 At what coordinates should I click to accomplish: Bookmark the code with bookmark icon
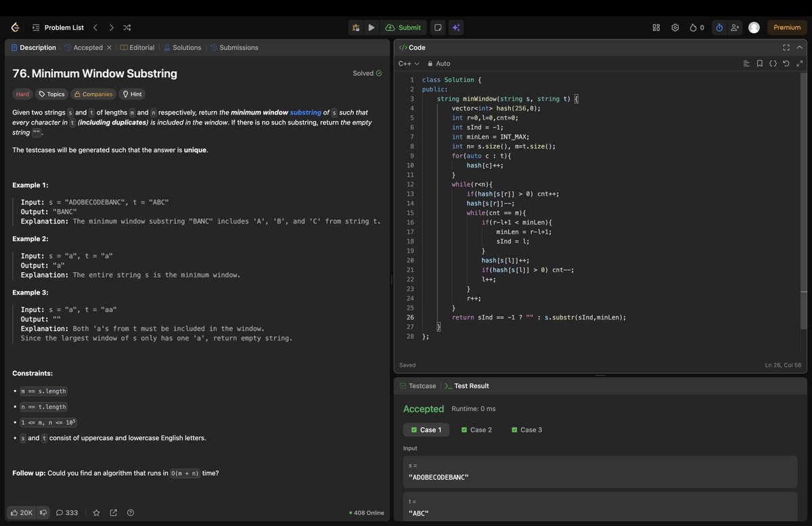click(x=760, y=64)
